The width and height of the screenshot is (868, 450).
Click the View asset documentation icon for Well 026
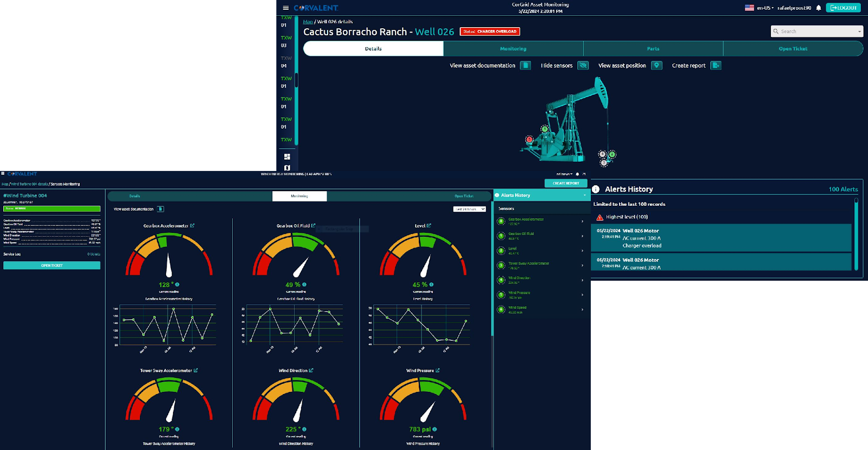(x=525, y=65)
